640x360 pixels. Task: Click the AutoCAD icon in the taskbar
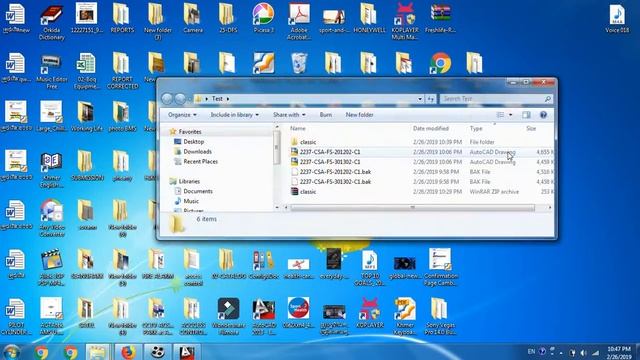187,352
